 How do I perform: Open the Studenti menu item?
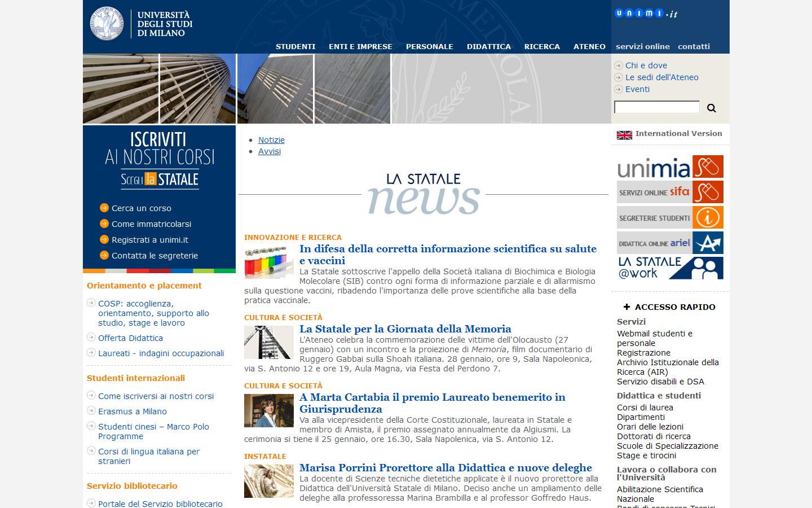pyautogui.click(x=295, y=47)
